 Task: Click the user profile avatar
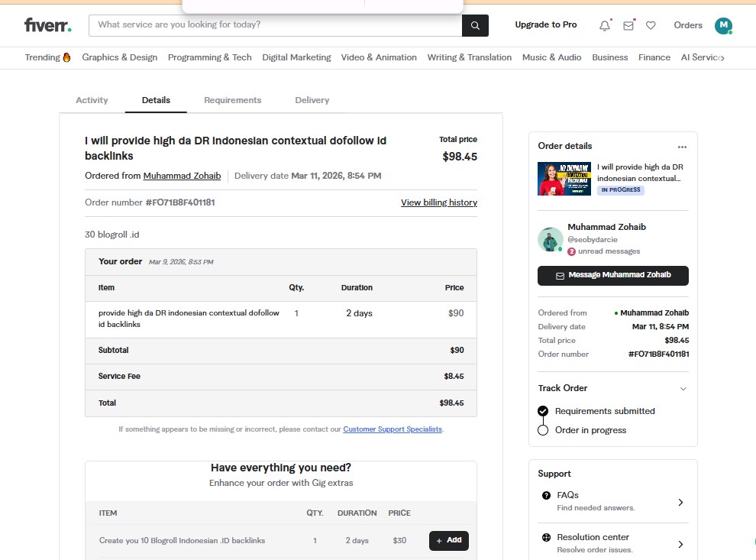(722, 25)
